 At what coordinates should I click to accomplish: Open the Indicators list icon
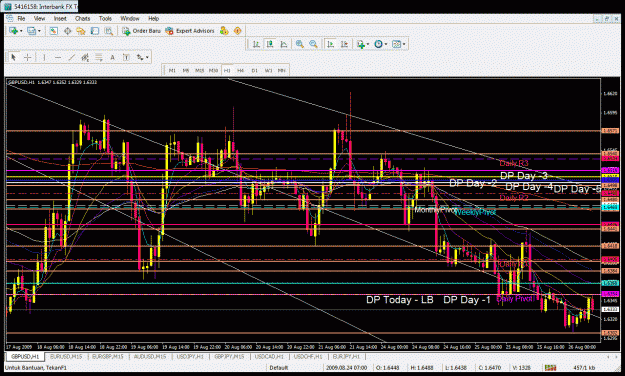[360, 44]
